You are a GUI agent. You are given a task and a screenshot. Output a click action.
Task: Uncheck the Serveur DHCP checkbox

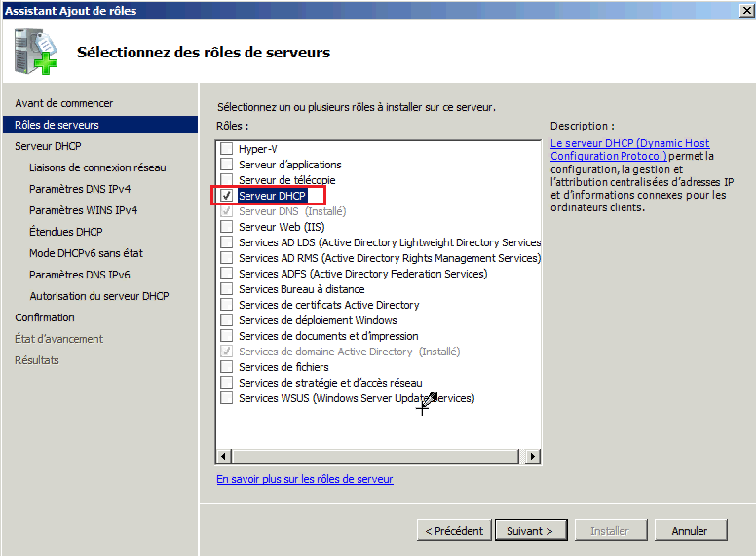226,195
